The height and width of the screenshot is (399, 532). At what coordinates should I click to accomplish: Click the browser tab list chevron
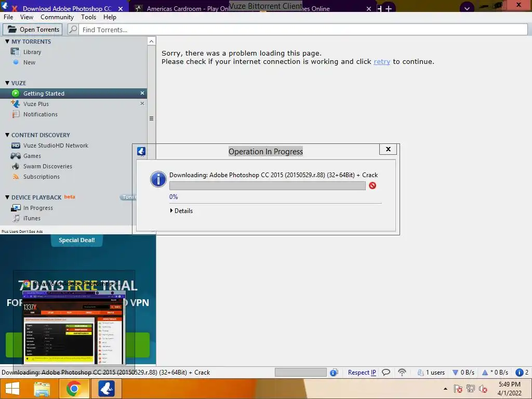coord(467,8)
